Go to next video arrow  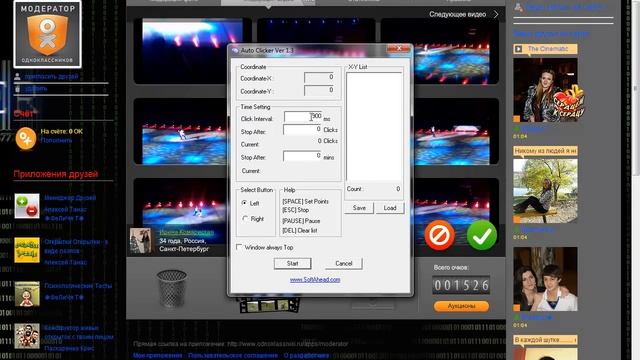click(x=496, y=14)
